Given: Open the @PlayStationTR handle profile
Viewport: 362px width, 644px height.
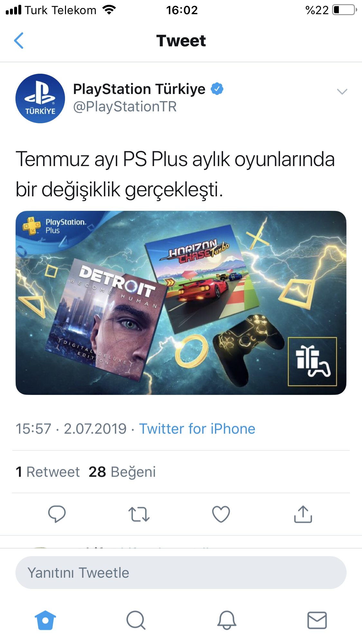Looking at the screenshot, I should click(x=125, y=107).
